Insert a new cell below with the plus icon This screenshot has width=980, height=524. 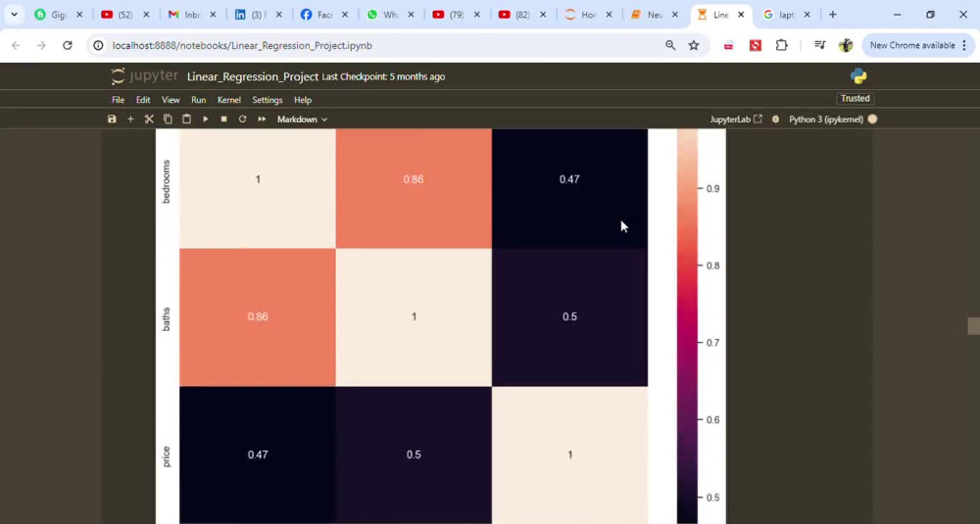pos(130,119)
